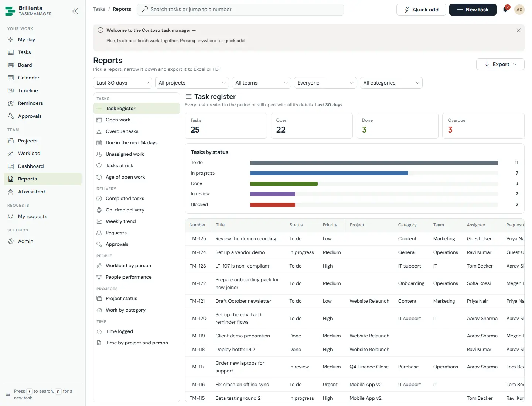
Task: Click title 'Draft October newsletter'
Action: (243, 301)
